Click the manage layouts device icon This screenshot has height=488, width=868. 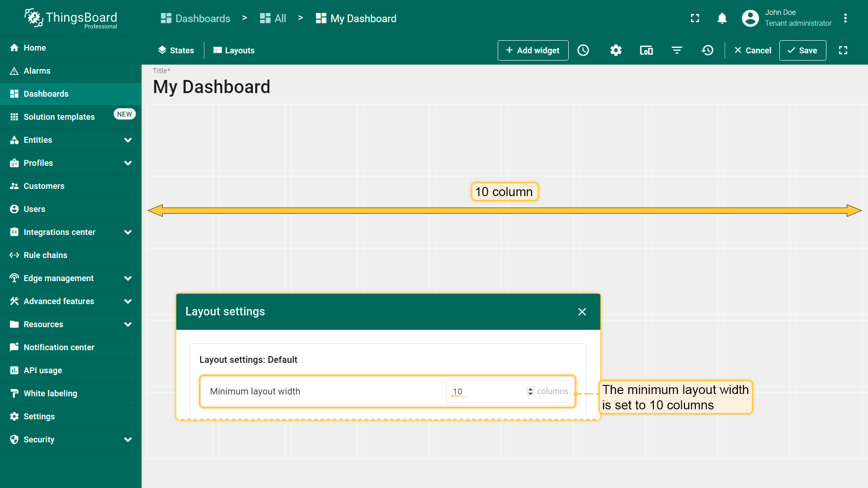click(646, 50)
